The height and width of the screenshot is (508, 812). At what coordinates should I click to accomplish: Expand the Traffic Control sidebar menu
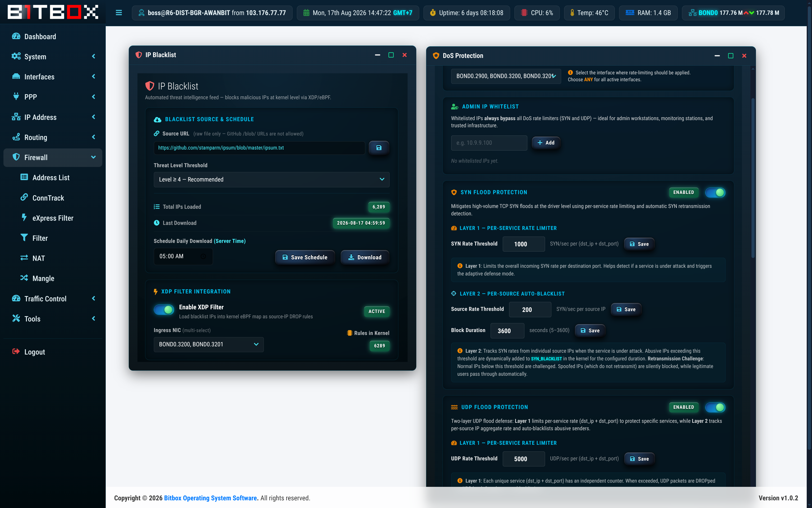(53, 299)
